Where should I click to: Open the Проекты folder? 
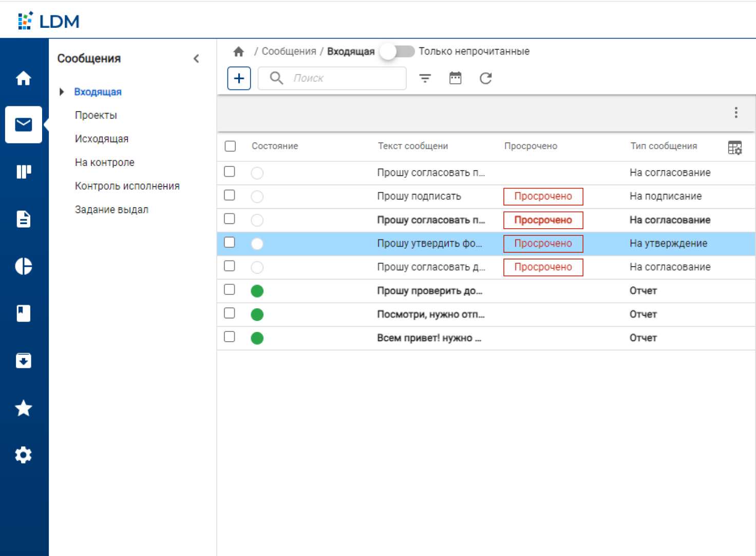(x=96, y=116)
